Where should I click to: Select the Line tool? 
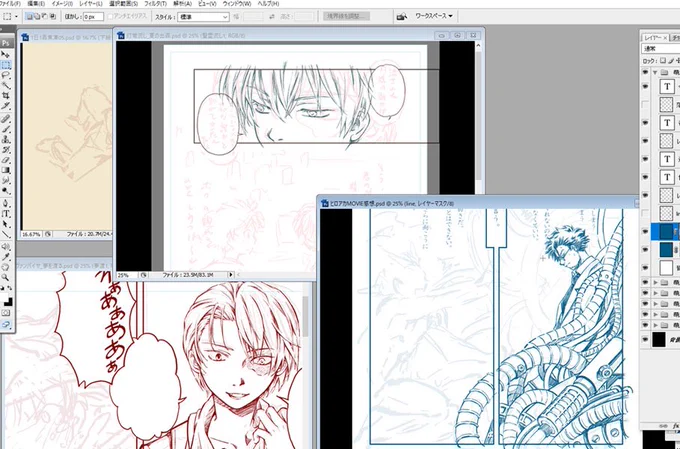pyautogui.click(x=6, y=234)
